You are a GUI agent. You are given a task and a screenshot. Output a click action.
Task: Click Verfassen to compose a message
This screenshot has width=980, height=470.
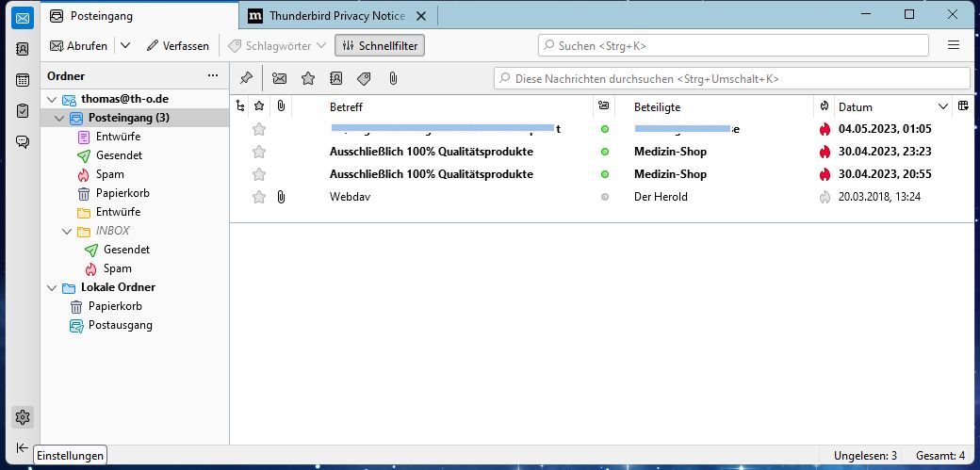178,45
